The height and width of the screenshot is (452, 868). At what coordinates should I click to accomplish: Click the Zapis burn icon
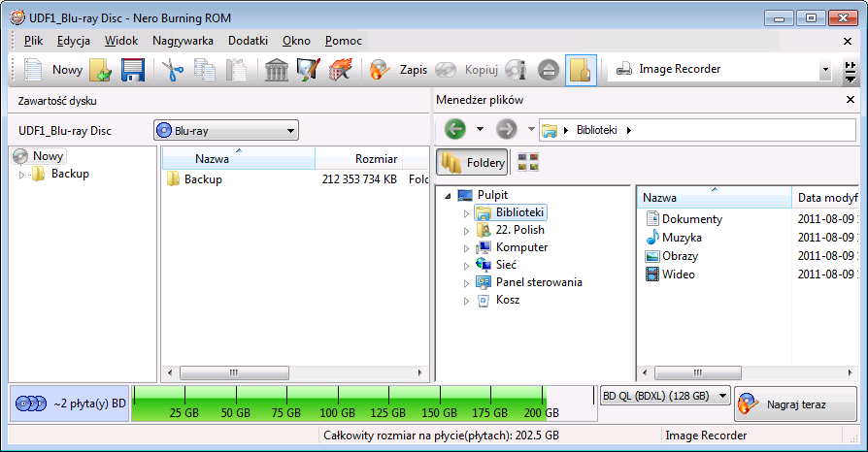pyautogui.click(x=380, y=70)
